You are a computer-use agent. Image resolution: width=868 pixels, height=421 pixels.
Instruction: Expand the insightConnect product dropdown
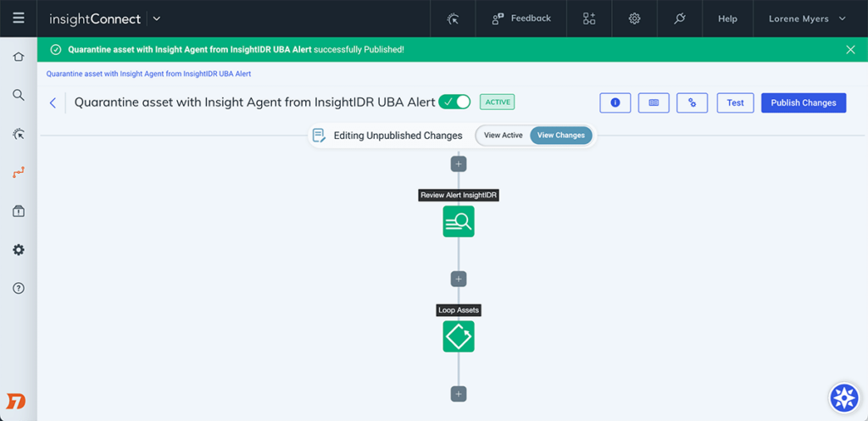click(157, 19)
